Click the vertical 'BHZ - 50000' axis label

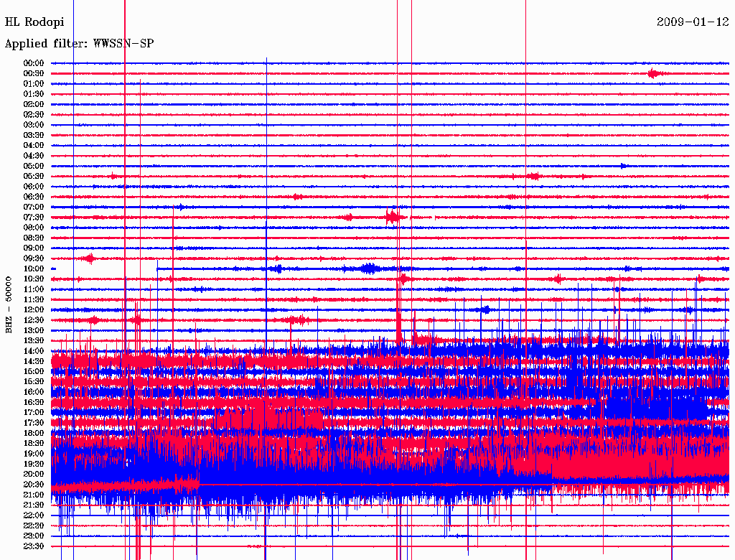coord(9,305)
